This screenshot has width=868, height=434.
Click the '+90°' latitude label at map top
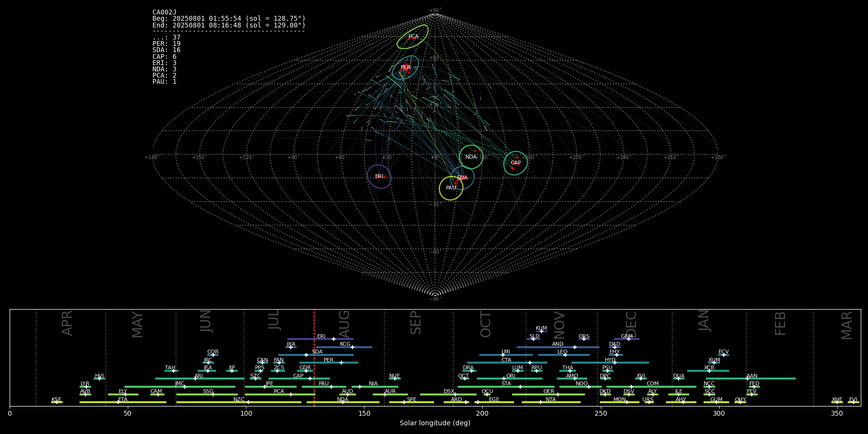tap(435, 11)
